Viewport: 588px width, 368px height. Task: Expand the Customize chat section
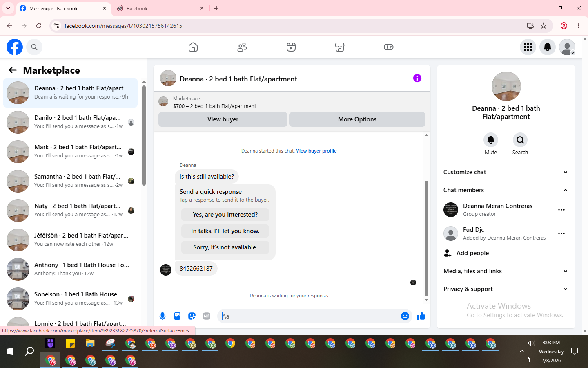tap(506, 172)
